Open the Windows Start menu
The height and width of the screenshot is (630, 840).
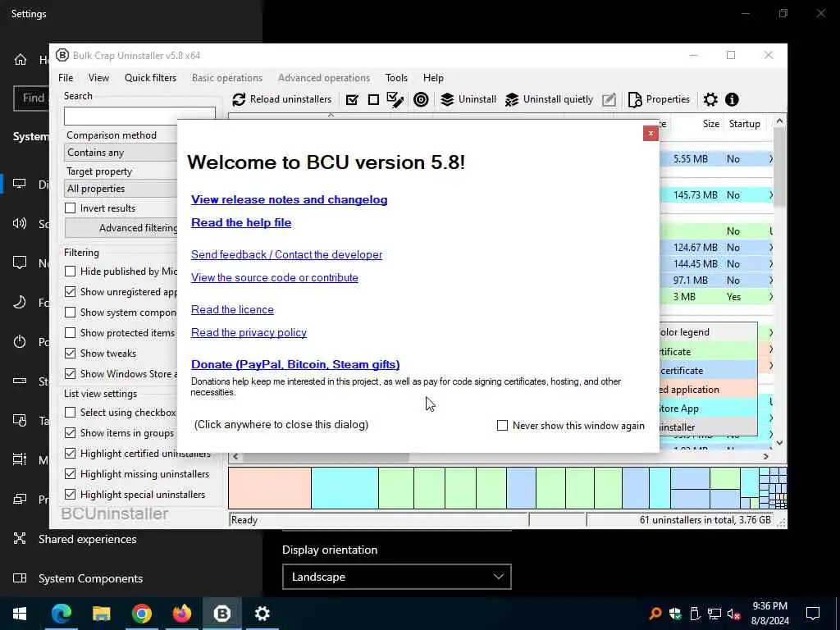tap(20, 614)
